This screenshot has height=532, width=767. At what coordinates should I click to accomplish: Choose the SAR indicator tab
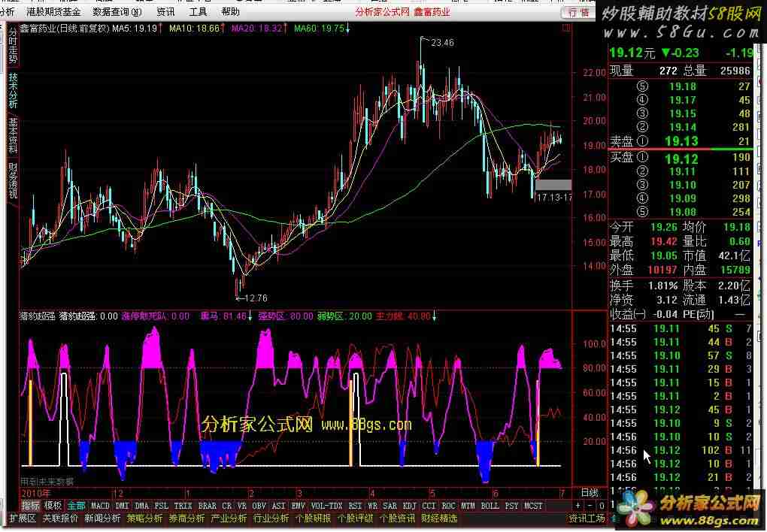pyautogui.click(x=390, y=506)
